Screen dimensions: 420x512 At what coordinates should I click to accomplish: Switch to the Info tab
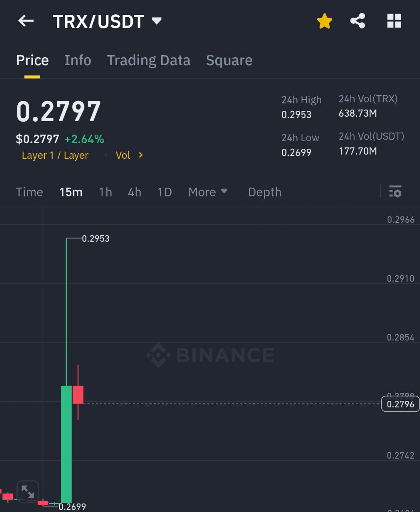[x=78, y=60]
